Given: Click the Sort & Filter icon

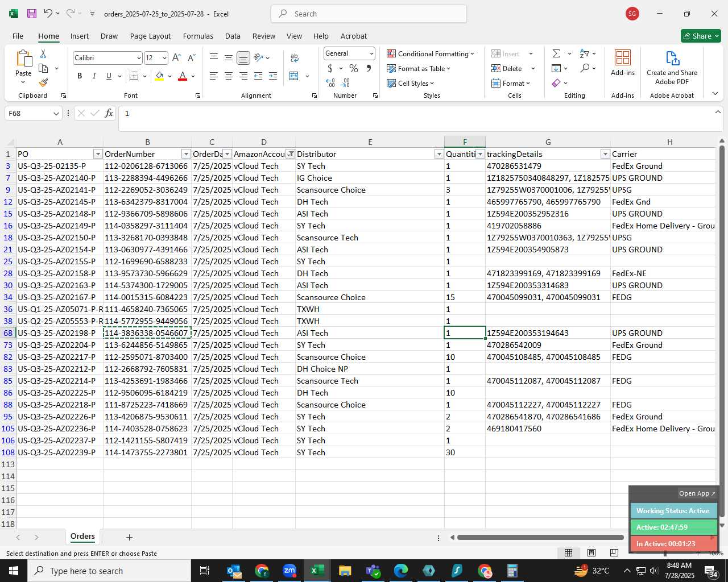Looking at the screenshot, I should click(x=585, y=53).
